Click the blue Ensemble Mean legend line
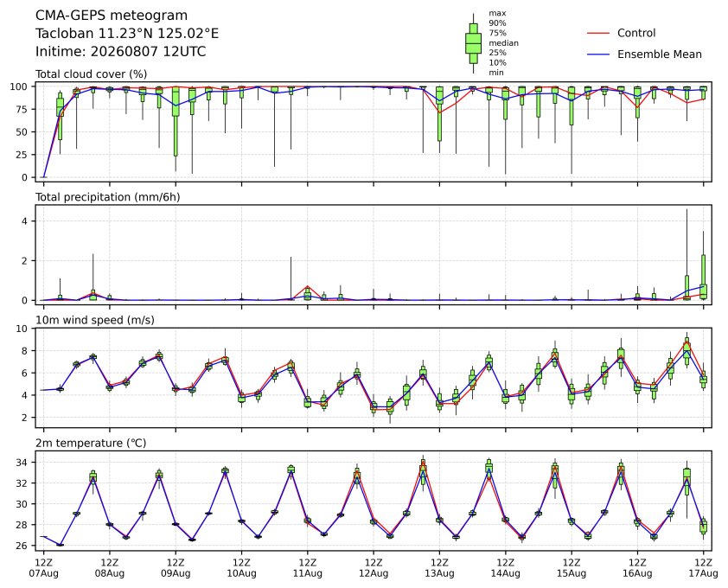This screenshot has height=588, width=728. [598, 54]
